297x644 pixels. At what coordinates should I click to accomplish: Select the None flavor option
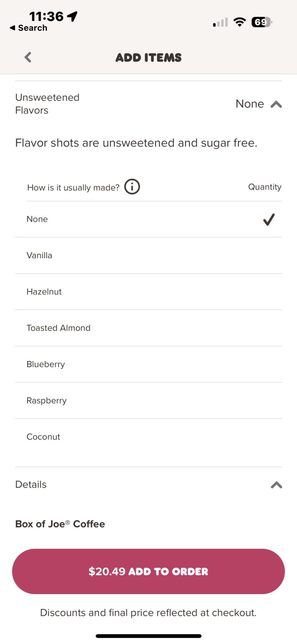(37, 219)
